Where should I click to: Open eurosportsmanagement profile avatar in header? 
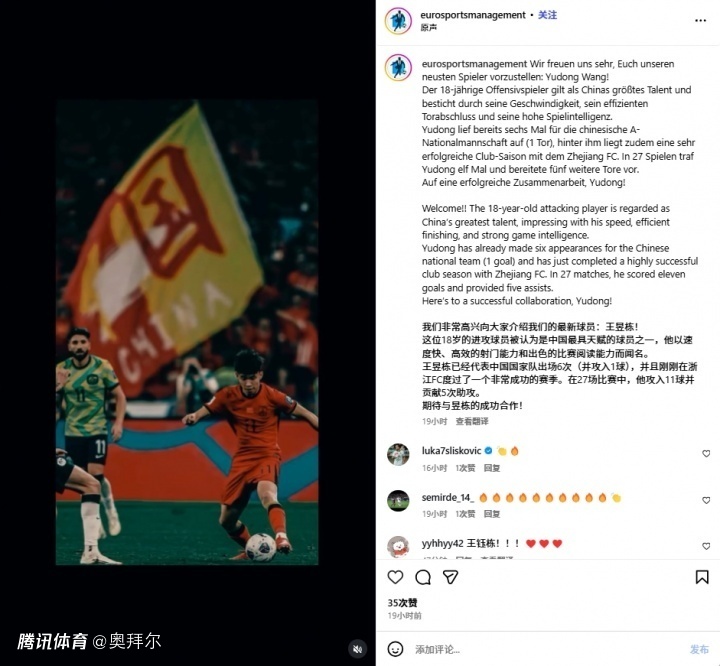pyautogui.click(x=398, y=21)
